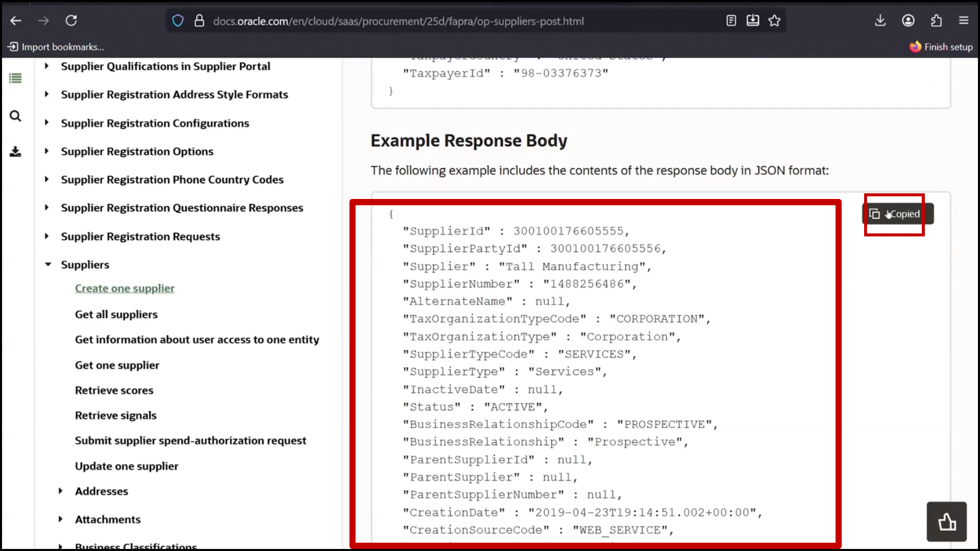This screenshot has width=980, height=551.
Task: Select Supplier Registration Requests tree label
Action: tap(140, 237)
